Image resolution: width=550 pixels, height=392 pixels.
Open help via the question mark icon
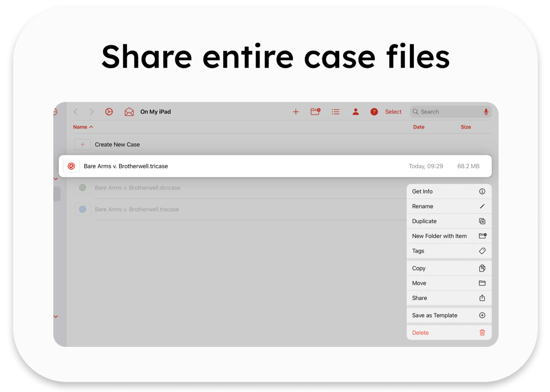374,111
